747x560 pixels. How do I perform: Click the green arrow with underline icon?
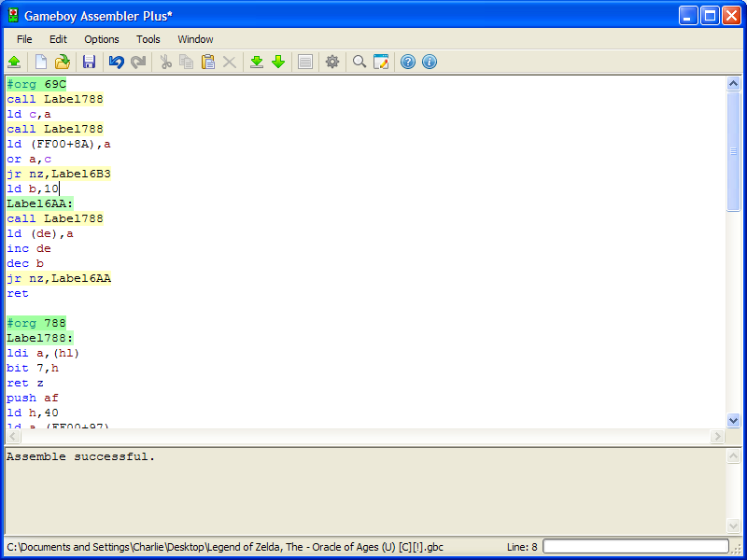(x=257, y=63)
